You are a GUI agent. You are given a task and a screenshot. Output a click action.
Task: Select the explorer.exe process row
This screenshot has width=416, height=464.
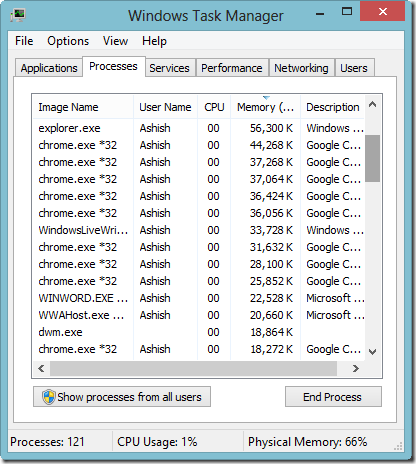[199, 128]
